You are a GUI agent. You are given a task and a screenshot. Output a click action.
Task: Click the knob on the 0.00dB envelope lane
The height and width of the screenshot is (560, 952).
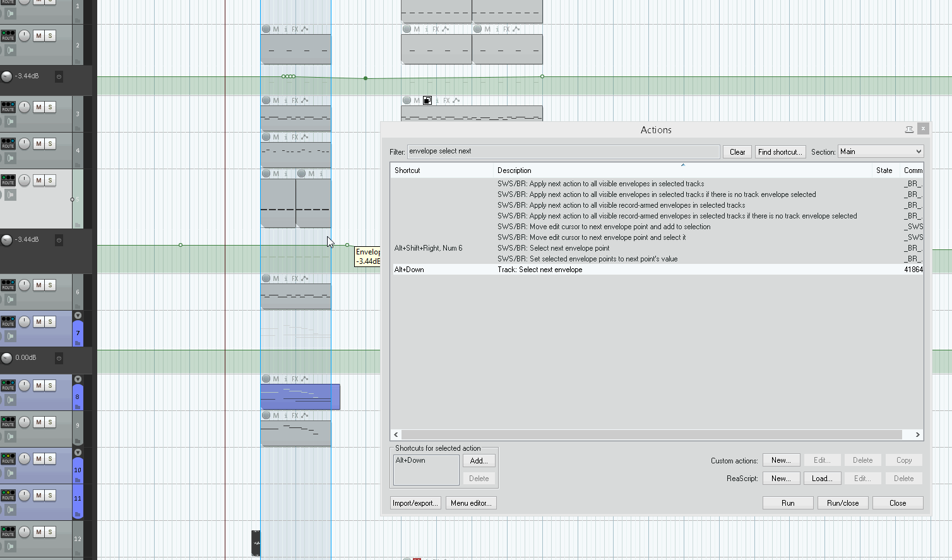[6, 358]
